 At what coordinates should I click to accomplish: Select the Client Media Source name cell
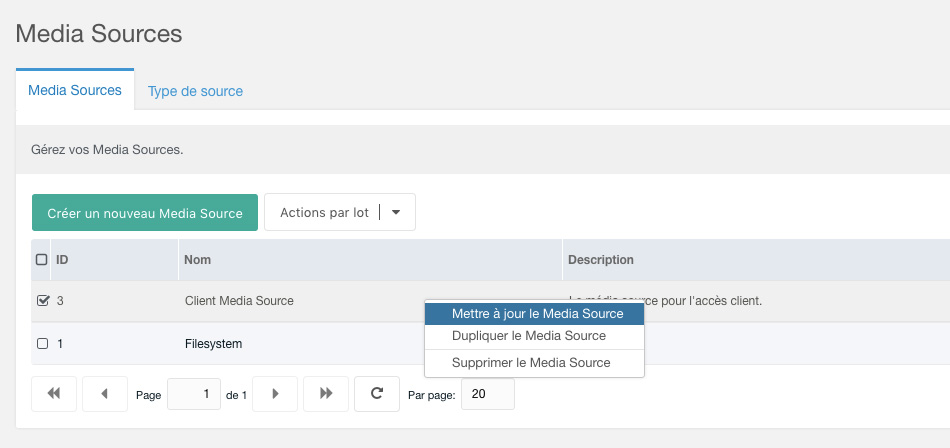[239, 301]
